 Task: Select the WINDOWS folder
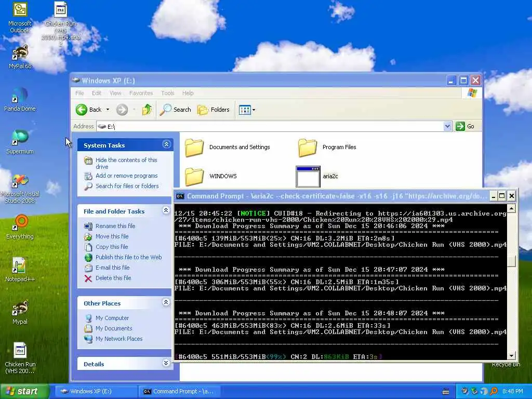(x=211, y=176)
